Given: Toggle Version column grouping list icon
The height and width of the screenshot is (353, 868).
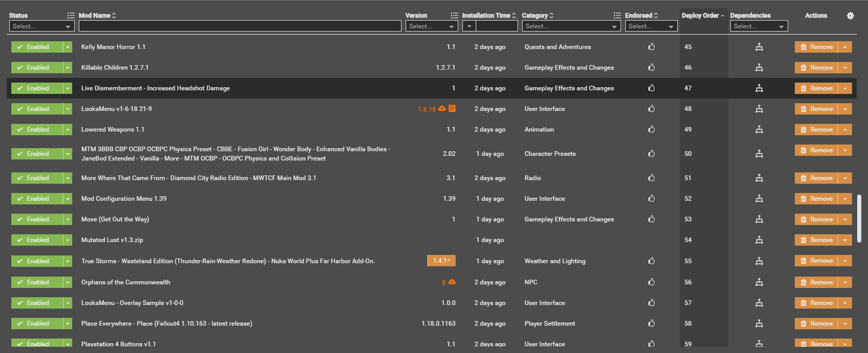Looking at the screenshot, I should click(x=454, y=15).
